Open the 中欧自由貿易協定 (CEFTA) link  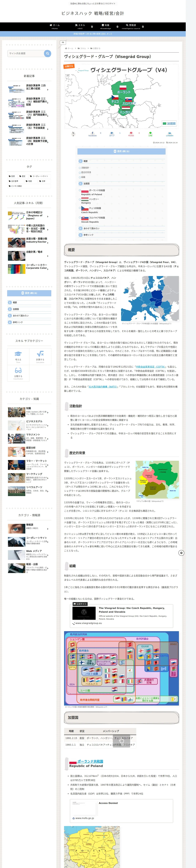pyautogui.click(x=151, y=367)
